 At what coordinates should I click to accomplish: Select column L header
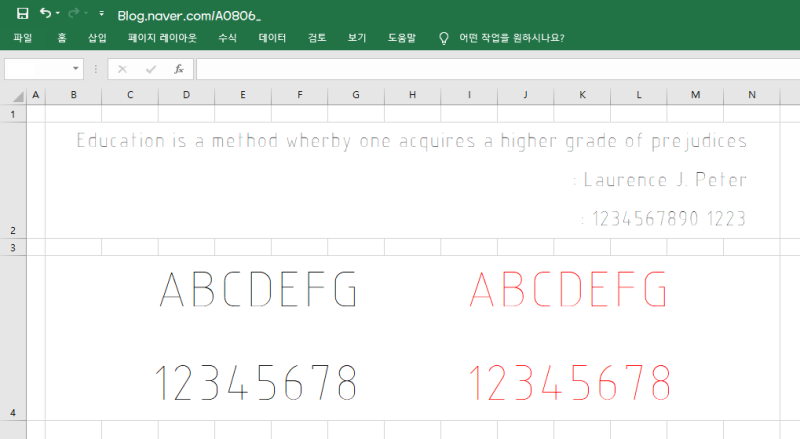pyautogui.click(x=639, y=95)
